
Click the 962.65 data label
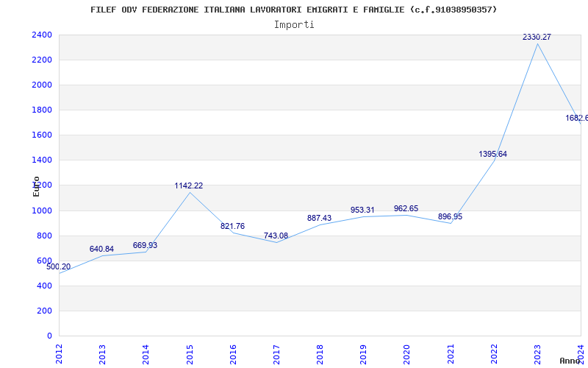(x=406, y=209)
